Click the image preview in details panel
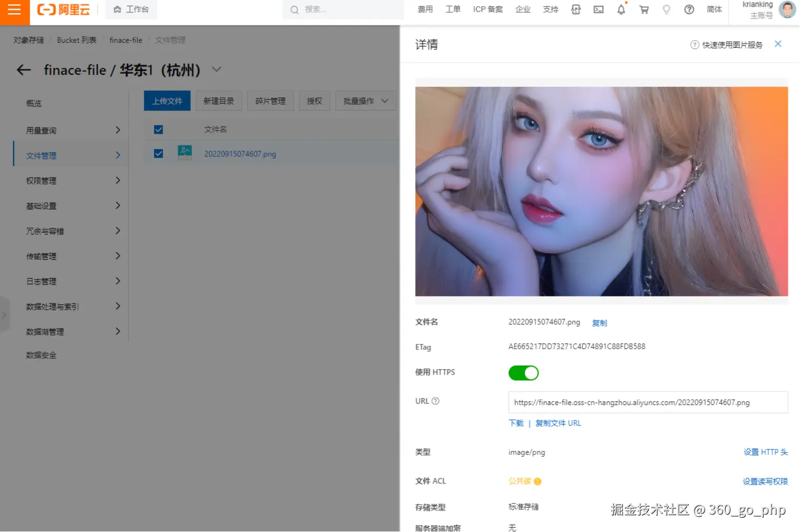 pyautogui.click(x=601, y=191)
